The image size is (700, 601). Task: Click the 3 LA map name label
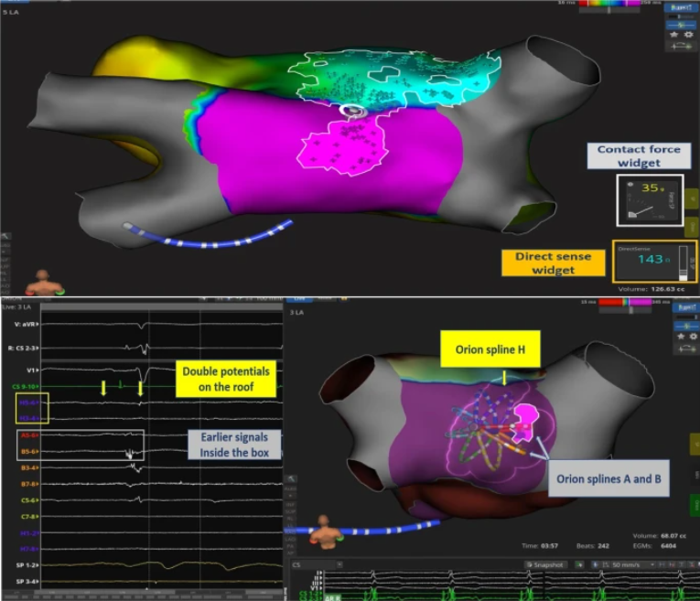tap(296, 312)
